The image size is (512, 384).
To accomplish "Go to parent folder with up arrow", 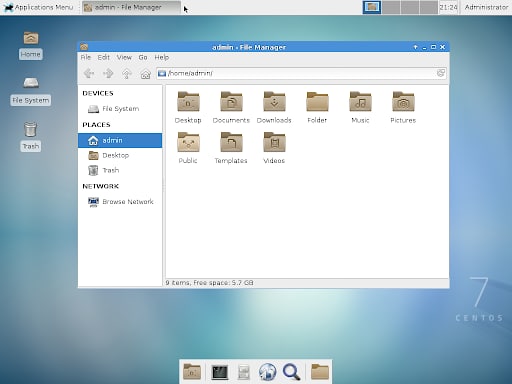I will [127, 73].
